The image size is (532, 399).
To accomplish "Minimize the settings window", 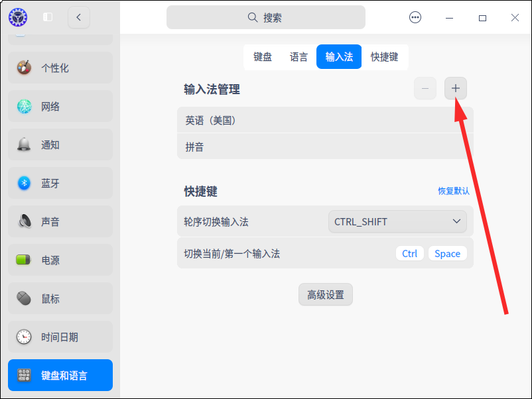I will coord(449,18).
